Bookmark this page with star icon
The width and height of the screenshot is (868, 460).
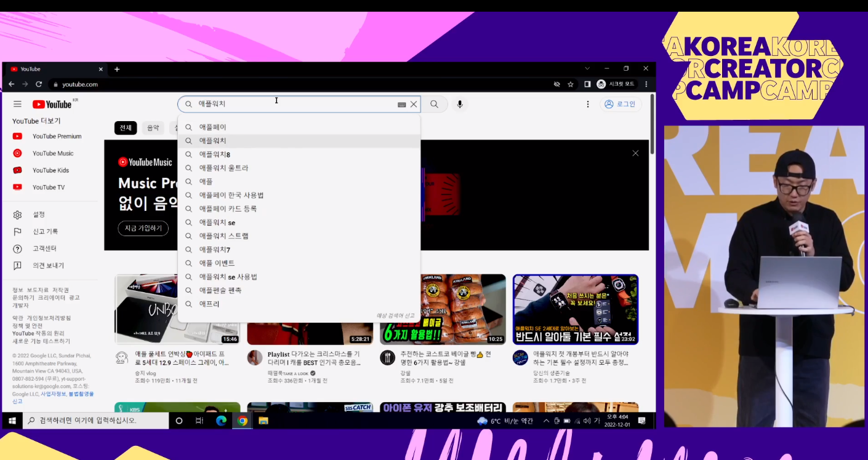571,84
